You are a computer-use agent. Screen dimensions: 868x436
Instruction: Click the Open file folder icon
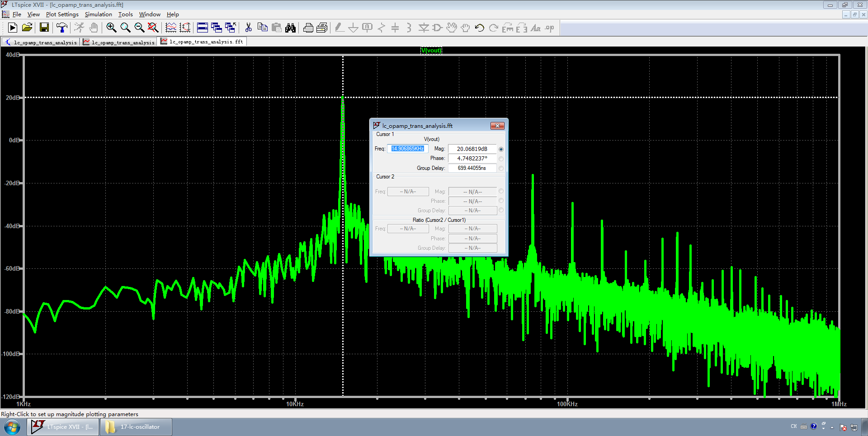click(27, 28)
